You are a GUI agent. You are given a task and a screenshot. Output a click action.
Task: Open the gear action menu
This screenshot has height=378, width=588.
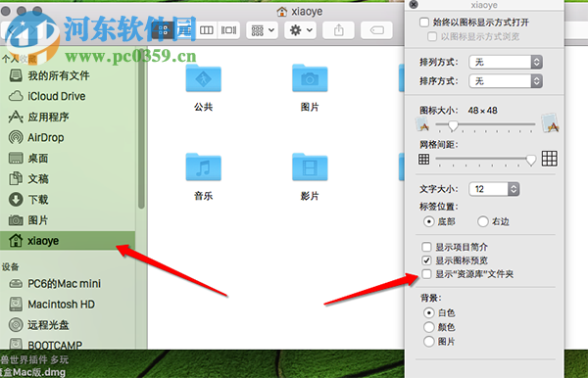(301, 30)
